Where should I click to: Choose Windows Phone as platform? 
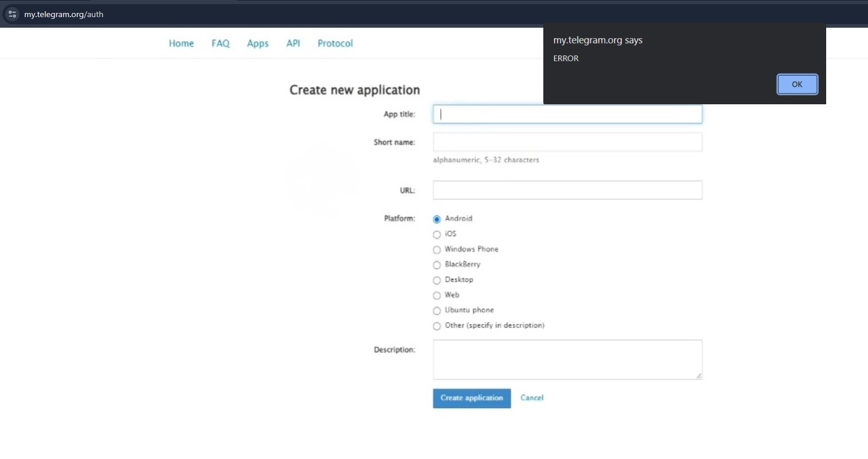click(x=437, y=250)
